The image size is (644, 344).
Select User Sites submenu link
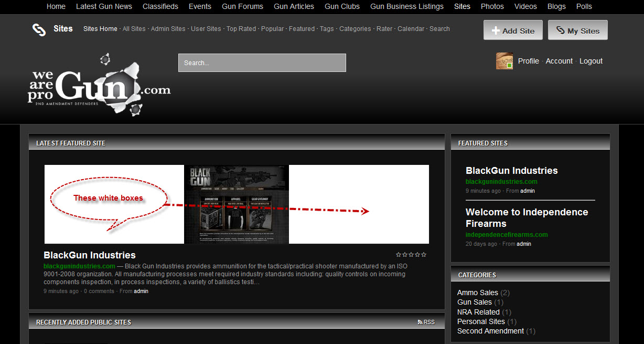pos(206,29)
